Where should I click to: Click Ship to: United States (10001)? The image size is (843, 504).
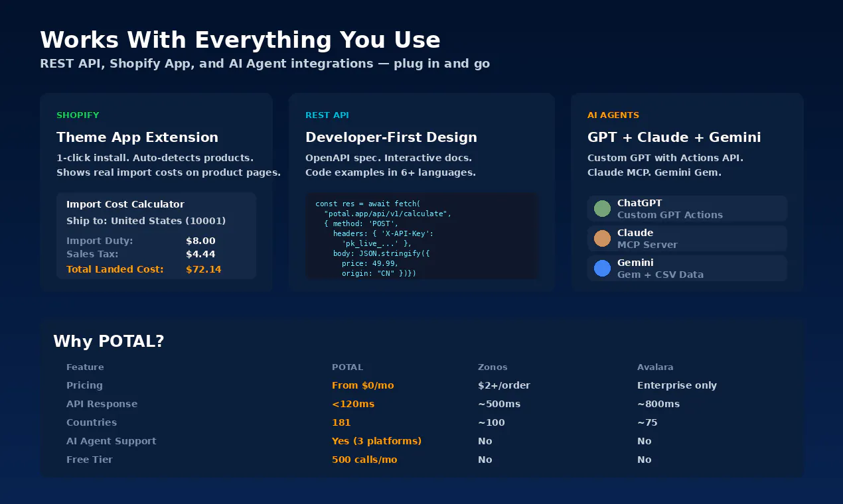point(146,221)
